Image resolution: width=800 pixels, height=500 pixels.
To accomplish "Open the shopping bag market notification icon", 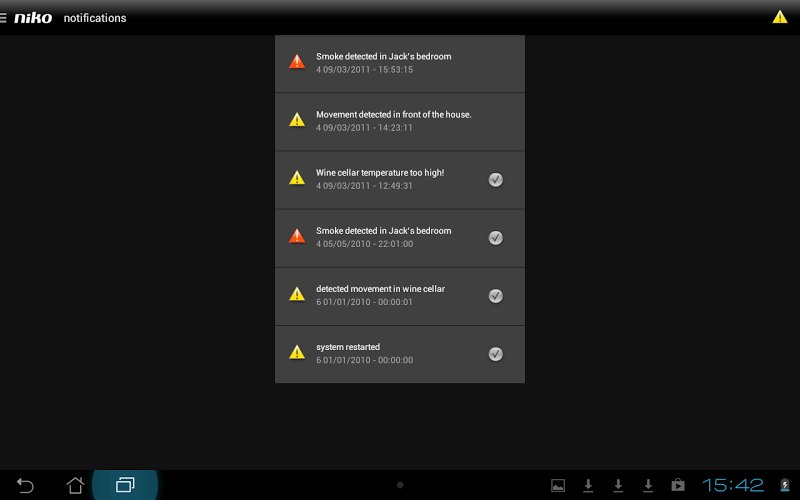I will click(678, 485).
